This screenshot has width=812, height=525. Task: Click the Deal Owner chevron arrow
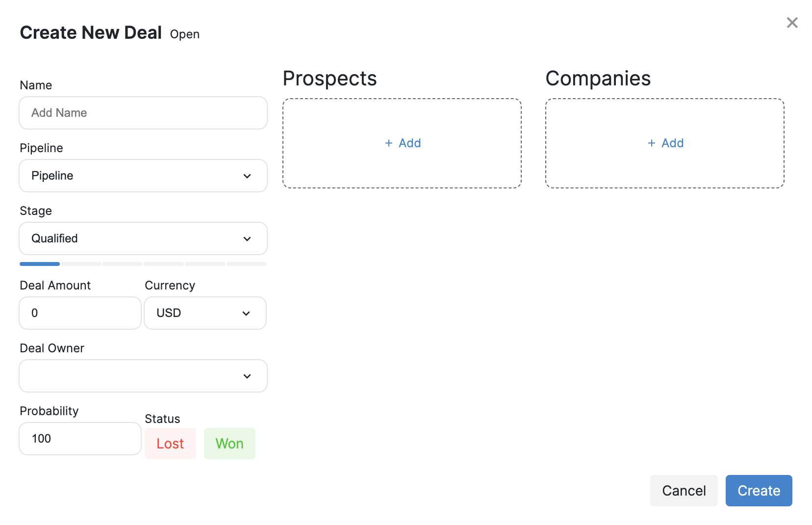247,376
